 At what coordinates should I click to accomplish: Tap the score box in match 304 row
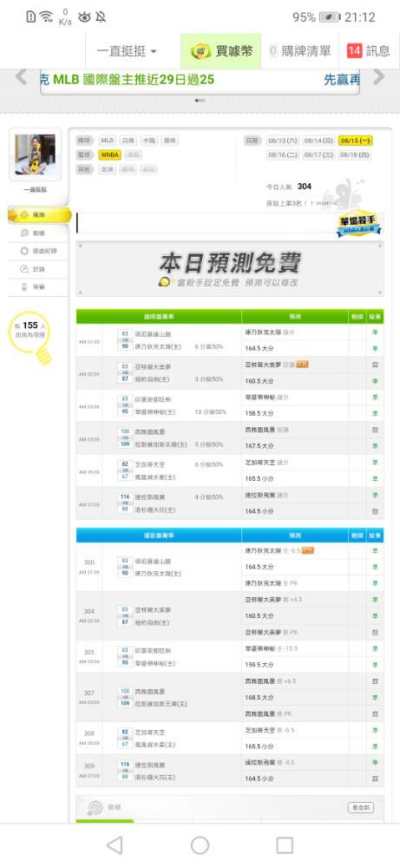[124, 616]
